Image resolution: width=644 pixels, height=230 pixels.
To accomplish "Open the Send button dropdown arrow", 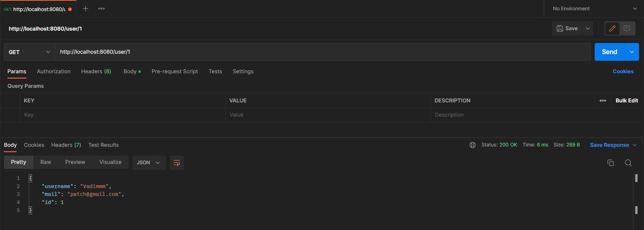I will click(632, 52).
